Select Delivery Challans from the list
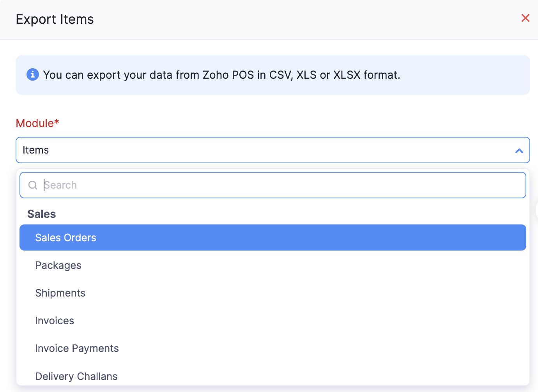The width and height of the screenshot is (538, 392). (76, 376)
